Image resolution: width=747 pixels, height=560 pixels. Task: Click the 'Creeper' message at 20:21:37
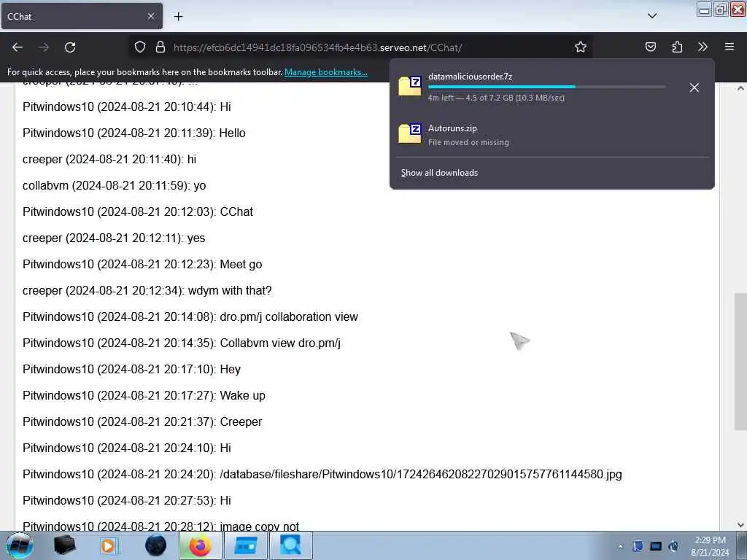142,421
